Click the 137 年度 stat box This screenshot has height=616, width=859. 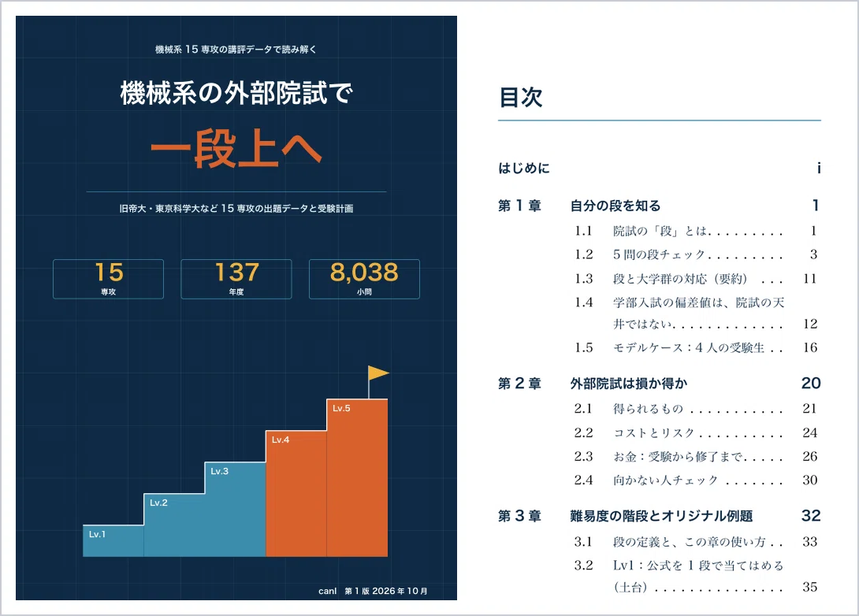(x=236, y=280)
